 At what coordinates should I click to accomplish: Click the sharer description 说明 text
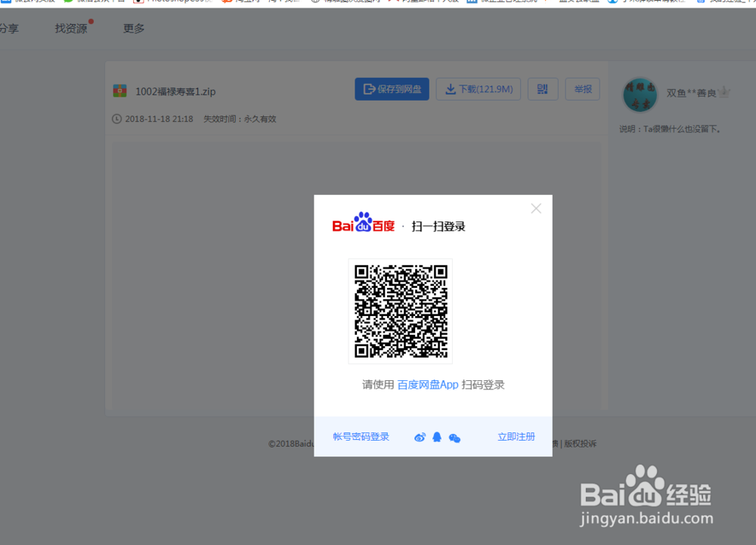click(670, 129)
